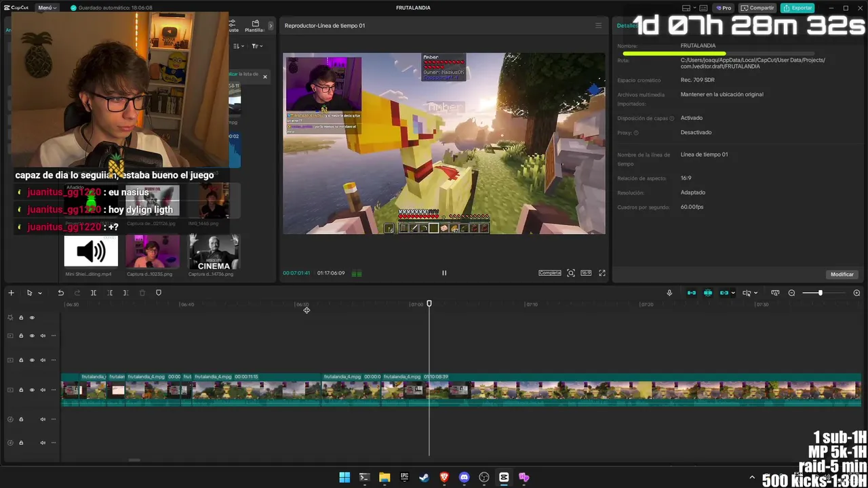Click the Compartir button
The image size is (868, 488).
757,8
